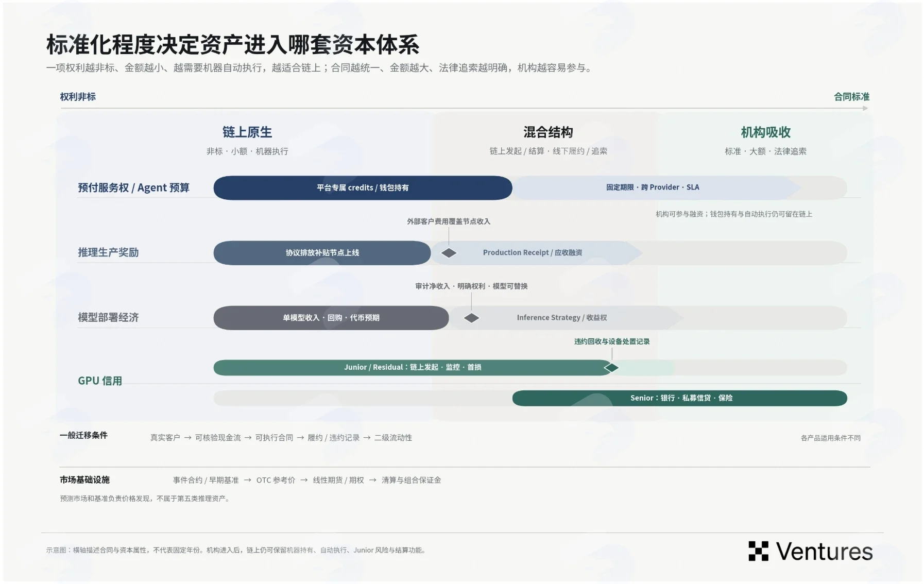Click the step 履约 / 违约记录
Screen dimensions: 924x584
tap(333, 438)
